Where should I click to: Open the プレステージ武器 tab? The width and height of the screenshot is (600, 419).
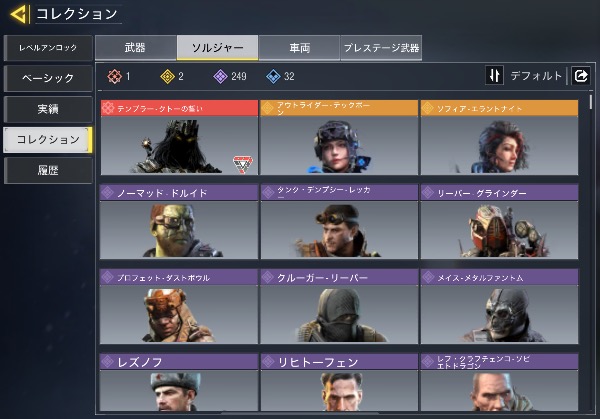point(381,48)
